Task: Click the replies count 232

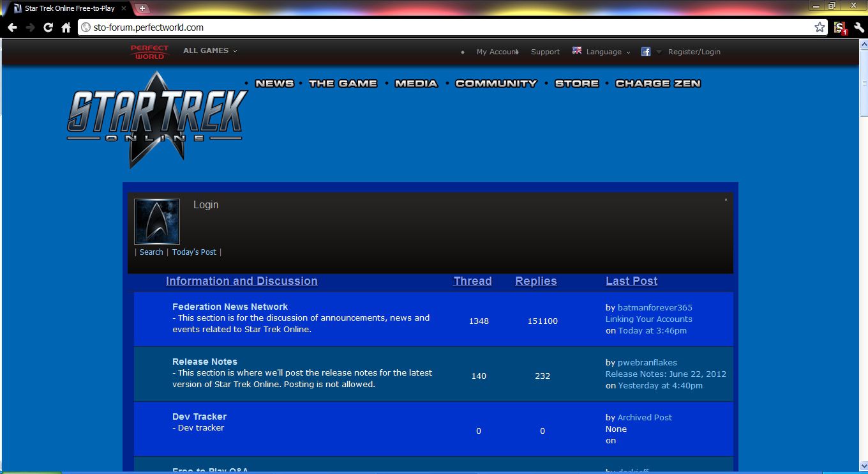Action: click(x=542, y=376)
